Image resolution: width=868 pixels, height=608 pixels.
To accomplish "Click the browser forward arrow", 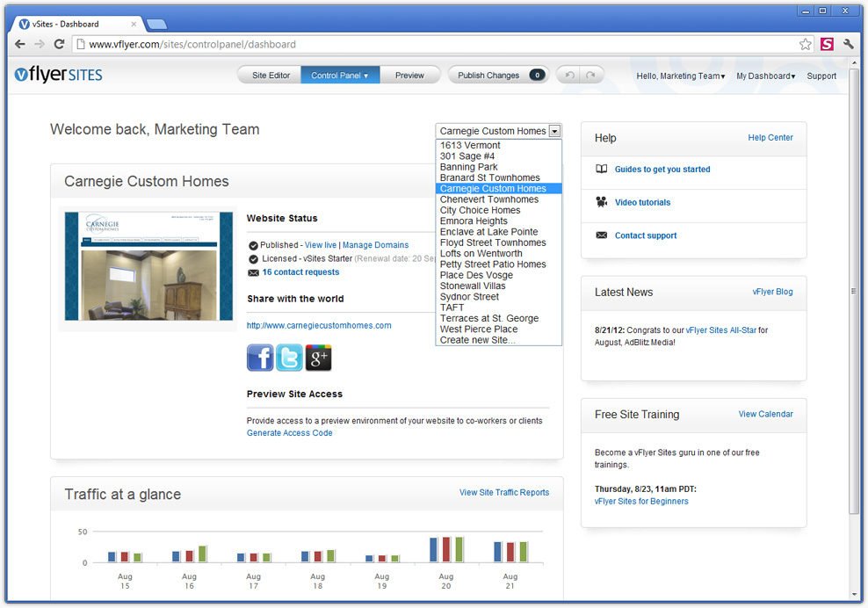I will (x=40, y=44).
